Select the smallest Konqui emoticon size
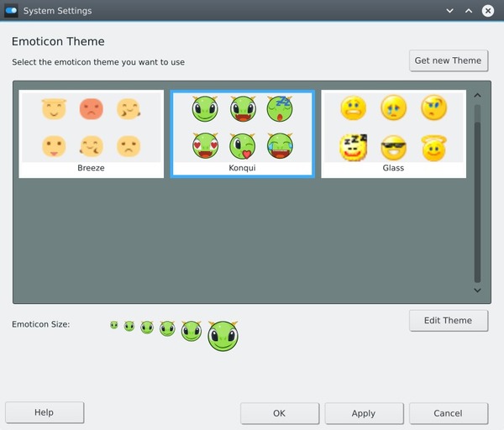This screenshot has height=430, width=504. click(113, 325)
